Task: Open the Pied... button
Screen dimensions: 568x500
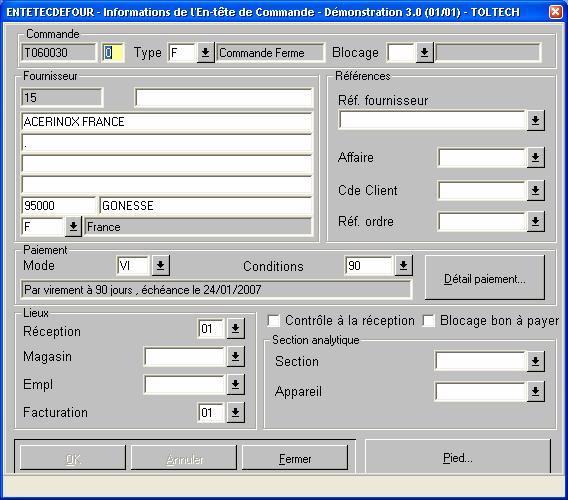Action: click(458, 458)
